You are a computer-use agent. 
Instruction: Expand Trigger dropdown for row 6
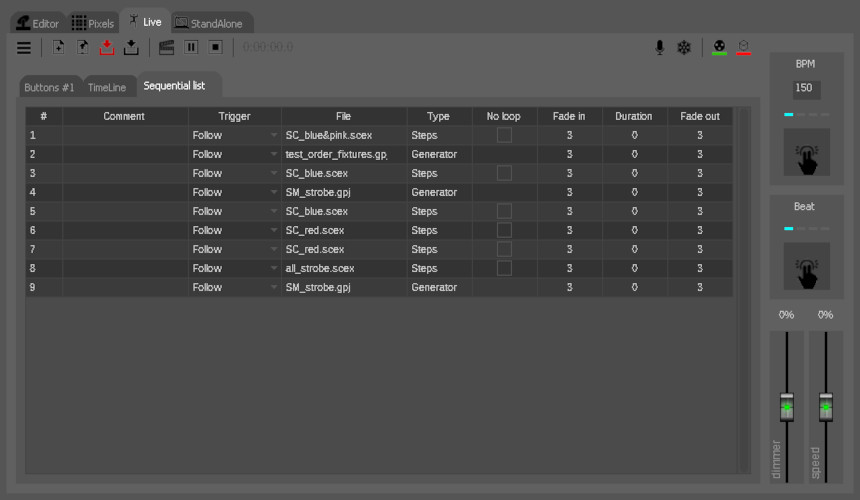[273, 230]
